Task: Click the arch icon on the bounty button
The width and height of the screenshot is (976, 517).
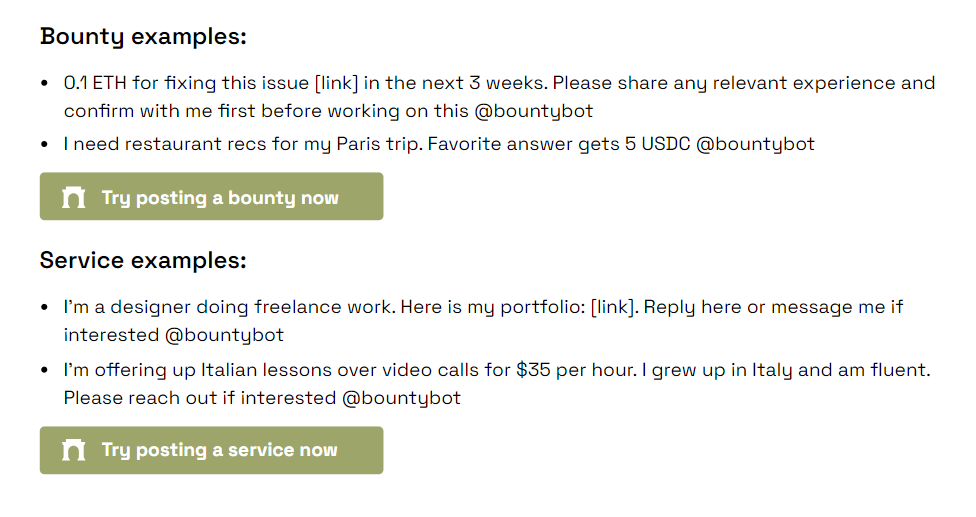Action: pos(73,197)
